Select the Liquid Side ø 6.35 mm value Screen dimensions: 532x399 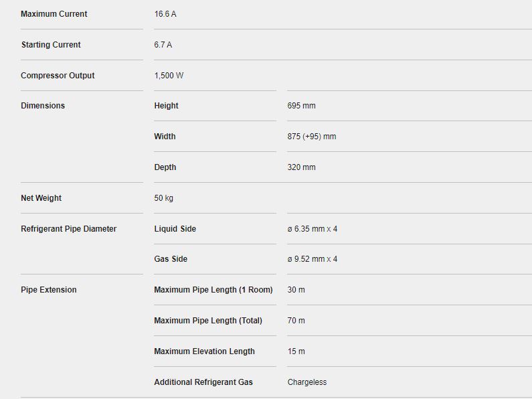tap(312, 229)
